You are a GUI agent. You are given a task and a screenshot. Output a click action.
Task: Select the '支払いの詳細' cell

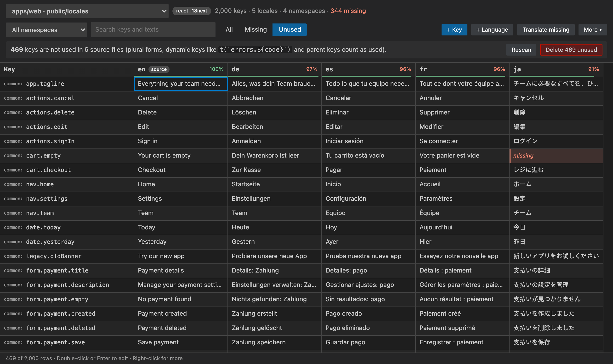(556, 271)
